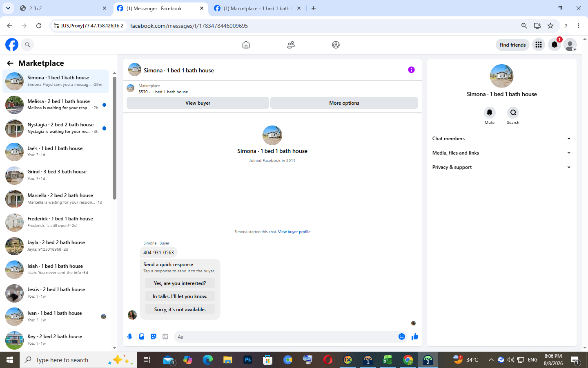Open Grind 3 bed 3 bath house chat

pyautogui.click(x=56, y=175)
